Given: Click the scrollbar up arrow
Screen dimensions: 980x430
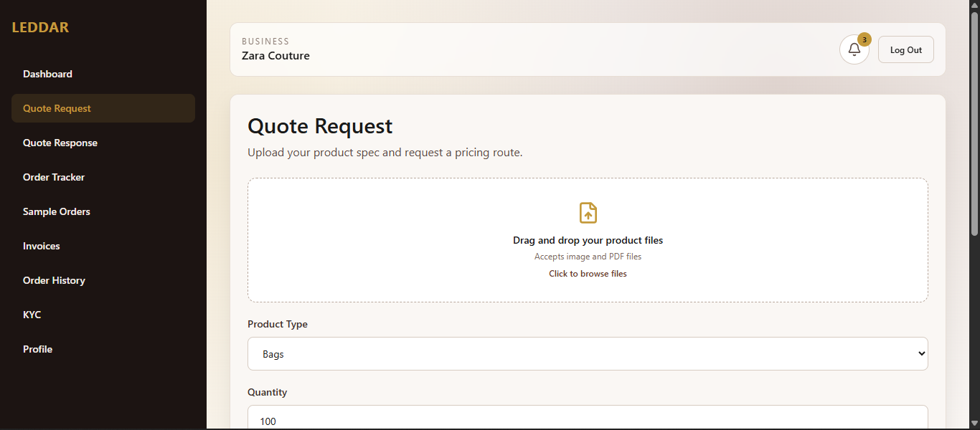Looking at the screenshot, I should point(974,5).
